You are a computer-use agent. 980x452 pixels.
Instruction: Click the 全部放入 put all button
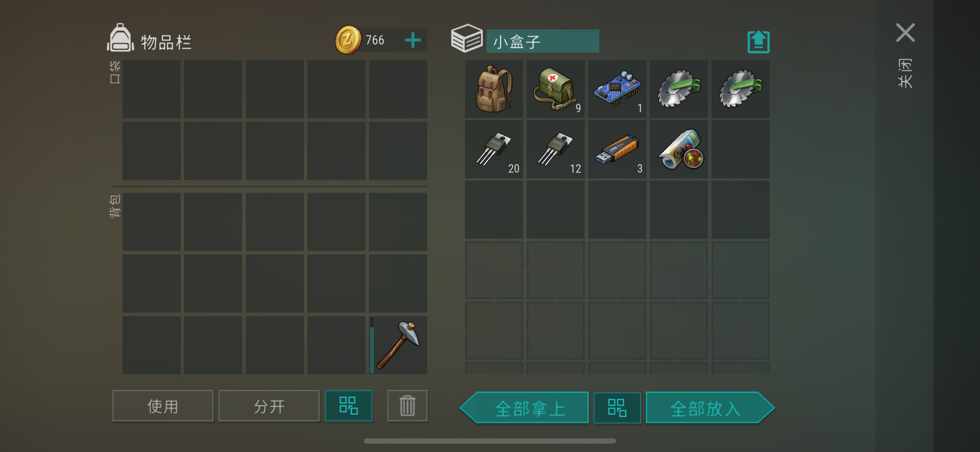(710, 408)
